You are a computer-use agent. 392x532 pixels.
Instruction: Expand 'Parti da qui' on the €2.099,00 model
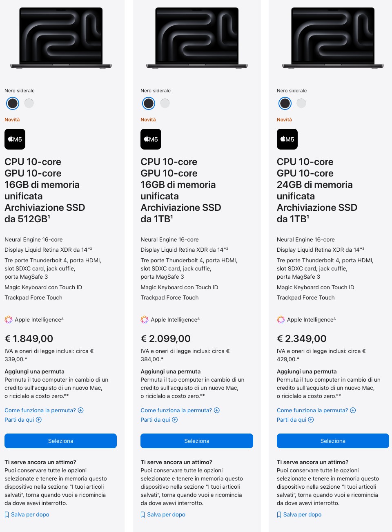pyautogui.click(x=159, y=420)
